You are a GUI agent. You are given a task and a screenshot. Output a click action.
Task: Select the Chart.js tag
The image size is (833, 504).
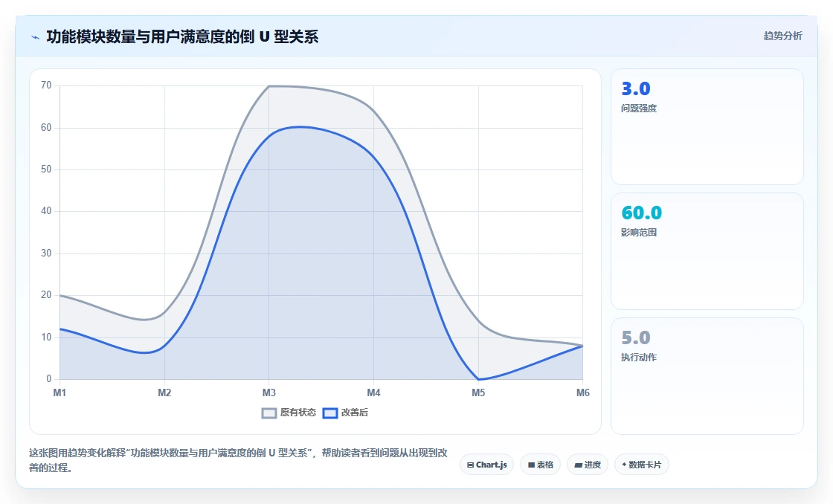pyautogui.click(x=486, y=465)
